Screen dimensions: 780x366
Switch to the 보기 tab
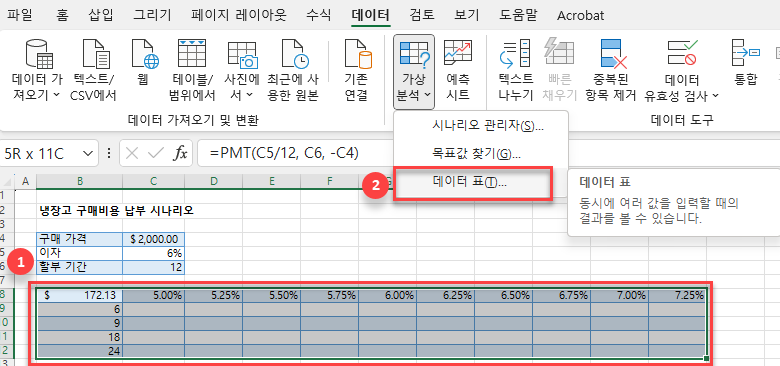(467, 15)
